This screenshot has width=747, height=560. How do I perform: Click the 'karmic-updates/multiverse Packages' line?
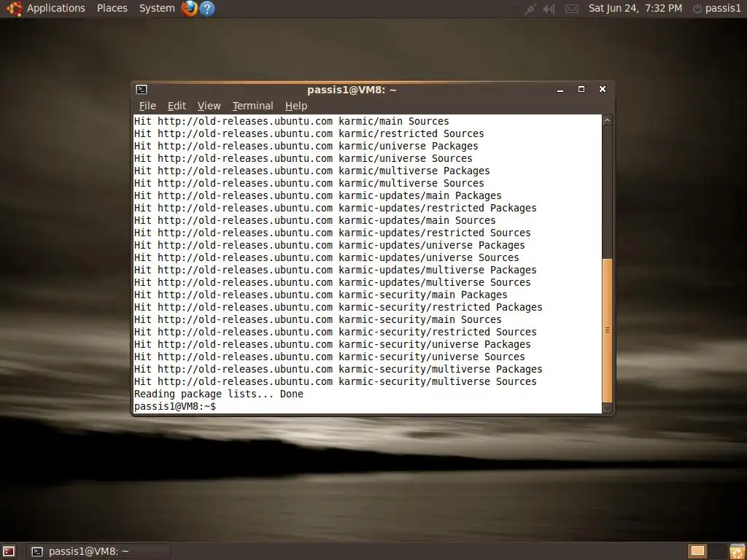(x=335, y=270)
